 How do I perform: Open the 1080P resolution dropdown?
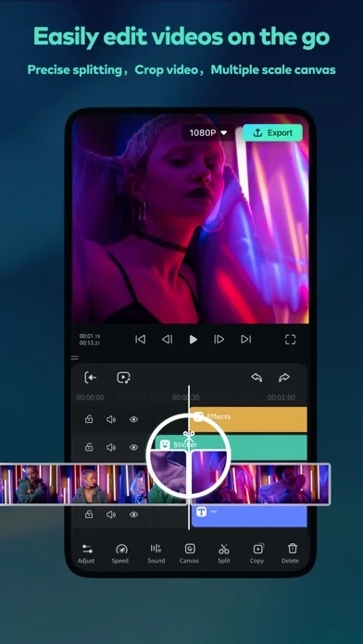(208, 132)
